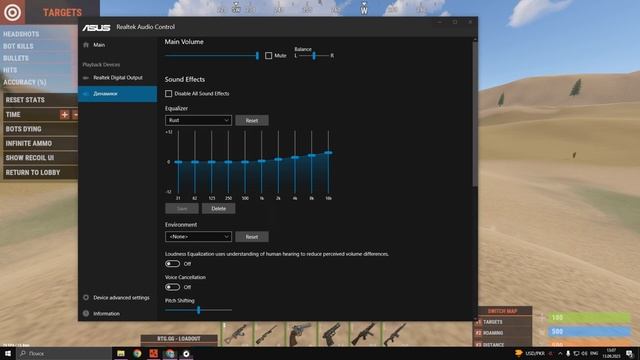Select the sixth weapon in loadout bar

coord(396,334)
